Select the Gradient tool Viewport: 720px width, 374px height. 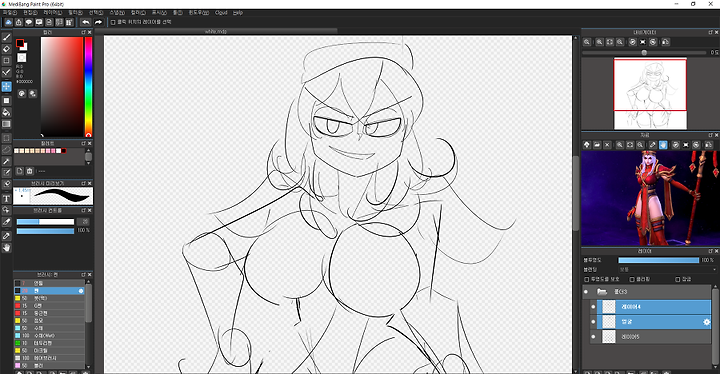pyautogui.click(x=6, y=125)
